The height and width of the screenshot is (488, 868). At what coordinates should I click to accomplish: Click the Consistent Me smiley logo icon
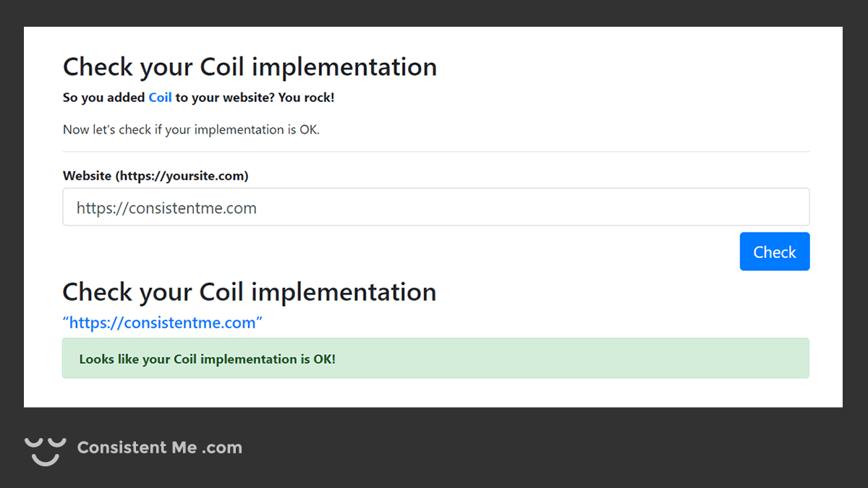pos(46,450)
